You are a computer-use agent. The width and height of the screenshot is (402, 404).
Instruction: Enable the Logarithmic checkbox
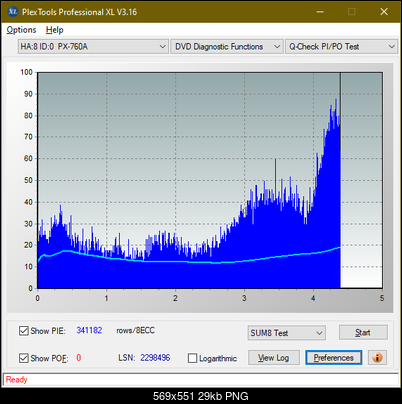[192, 358]
